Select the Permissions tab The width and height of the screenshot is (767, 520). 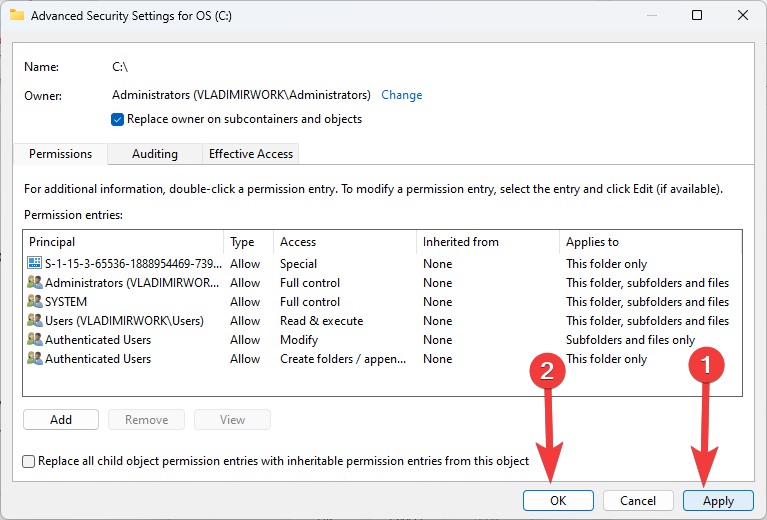click(61, 154)
